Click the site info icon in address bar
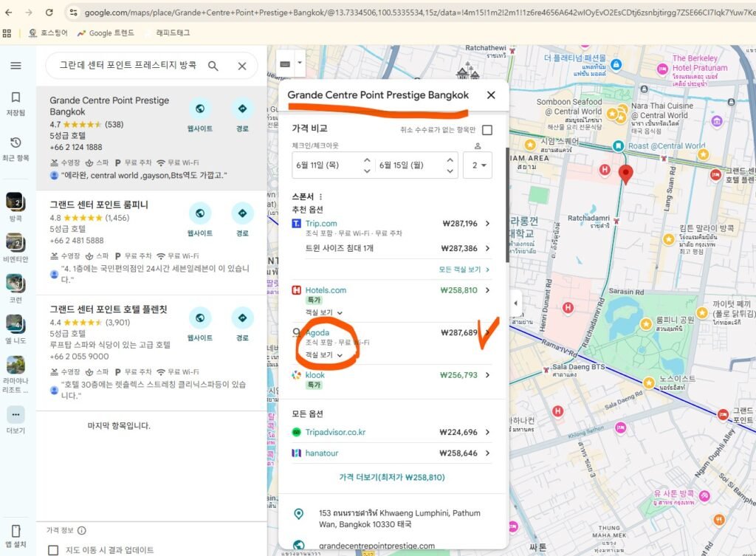 (73, 13)
